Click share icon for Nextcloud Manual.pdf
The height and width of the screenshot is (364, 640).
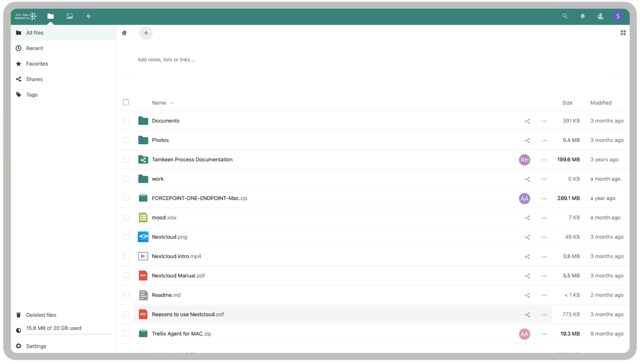point(527,276)
